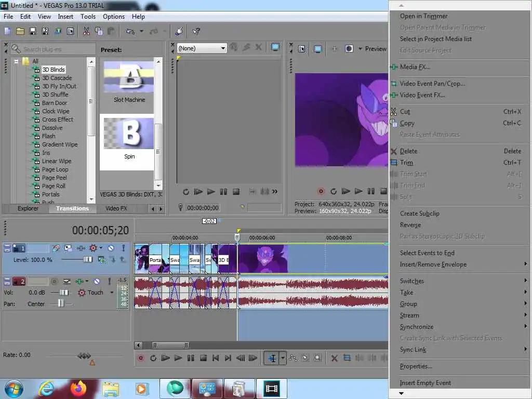
Task: Switch to the Video FX tab
Action: click(116, 208)
